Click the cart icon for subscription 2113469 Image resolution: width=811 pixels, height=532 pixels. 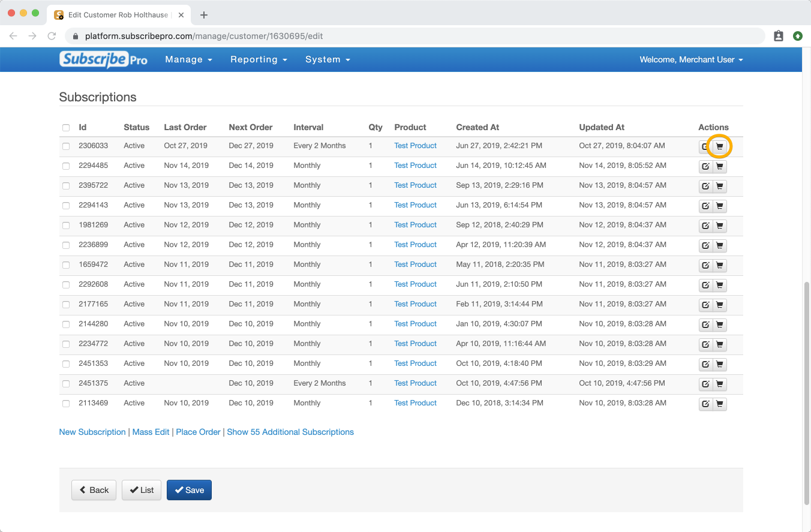click(720, 404)
